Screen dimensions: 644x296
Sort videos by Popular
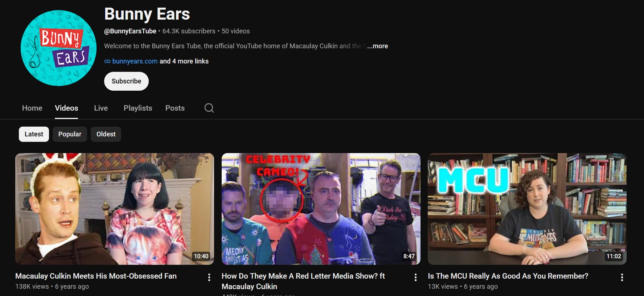70,134
